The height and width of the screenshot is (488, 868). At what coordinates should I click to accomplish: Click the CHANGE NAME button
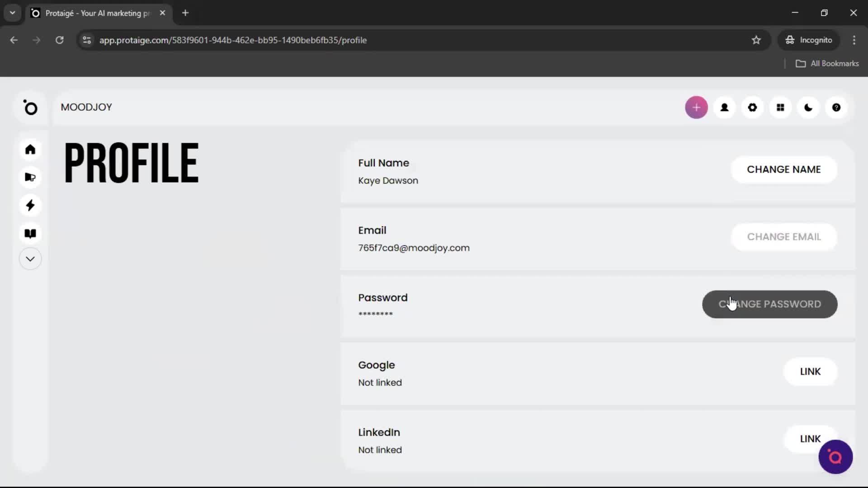(x=784, y=169)
